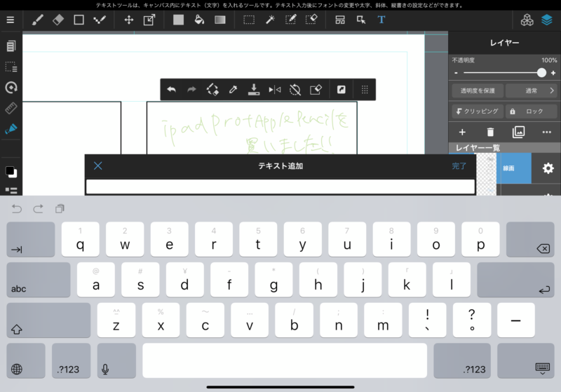The image size is (561, 392).
Task: Increase opacity with plus button
Action: click(x=553, y=73)
